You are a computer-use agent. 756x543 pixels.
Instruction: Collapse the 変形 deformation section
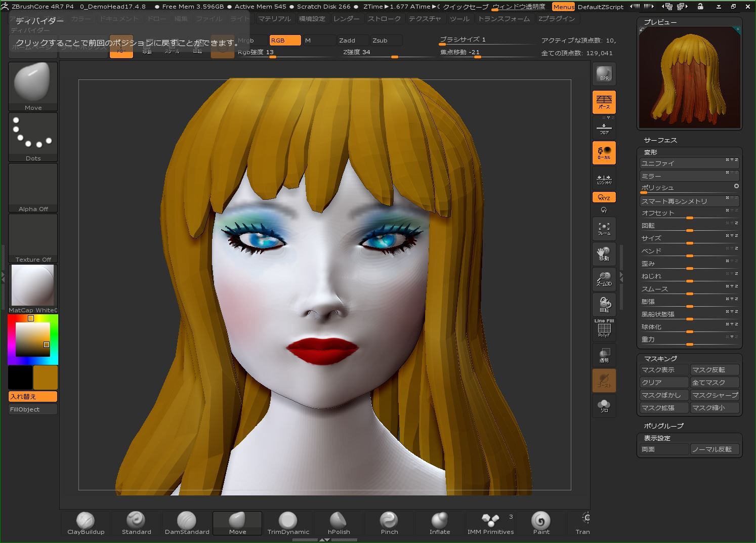pos(650,152)
